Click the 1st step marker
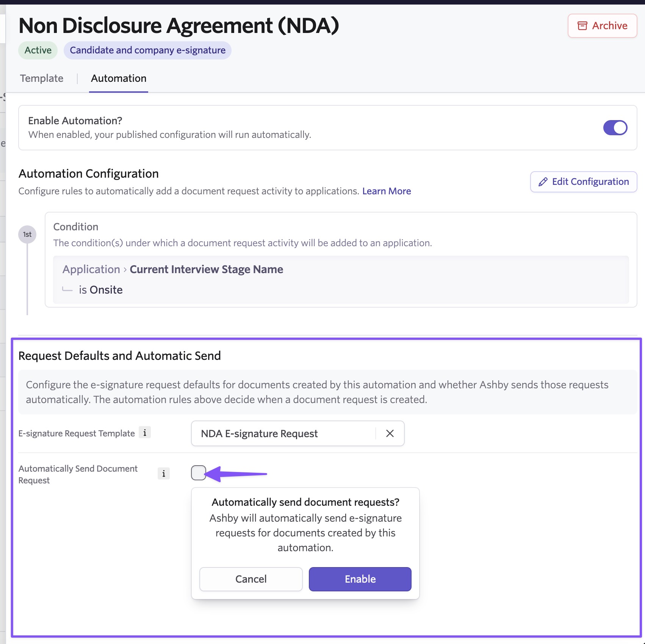The width and height of the screenshot is (645, 644). (27, 234)
